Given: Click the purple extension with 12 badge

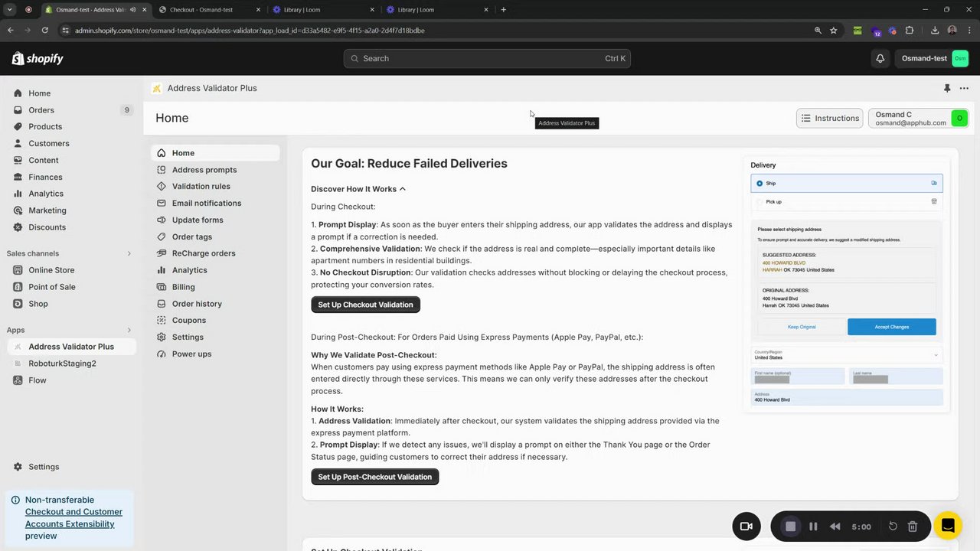Looking at the screenshot, I should (x=876, y=31).
